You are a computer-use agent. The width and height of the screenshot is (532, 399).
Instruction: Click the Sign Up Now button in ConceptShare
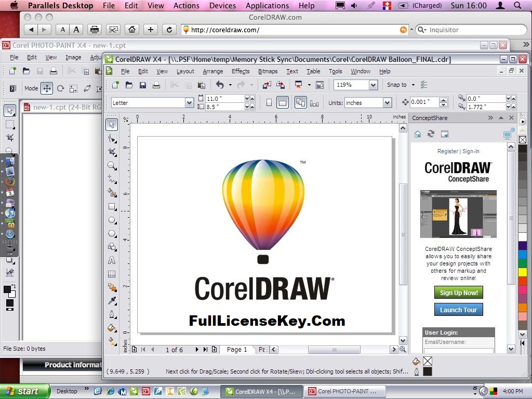458,292
